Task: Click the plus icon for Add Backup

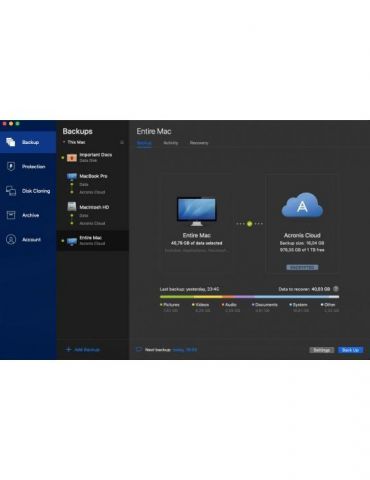Action: tap(68, 349)
